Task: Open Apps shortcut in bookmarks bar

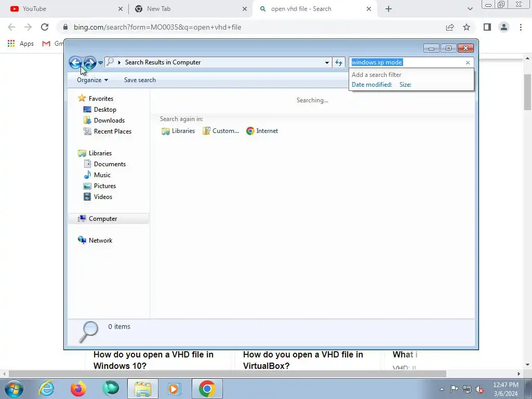Action: click(x=20, y=44)
